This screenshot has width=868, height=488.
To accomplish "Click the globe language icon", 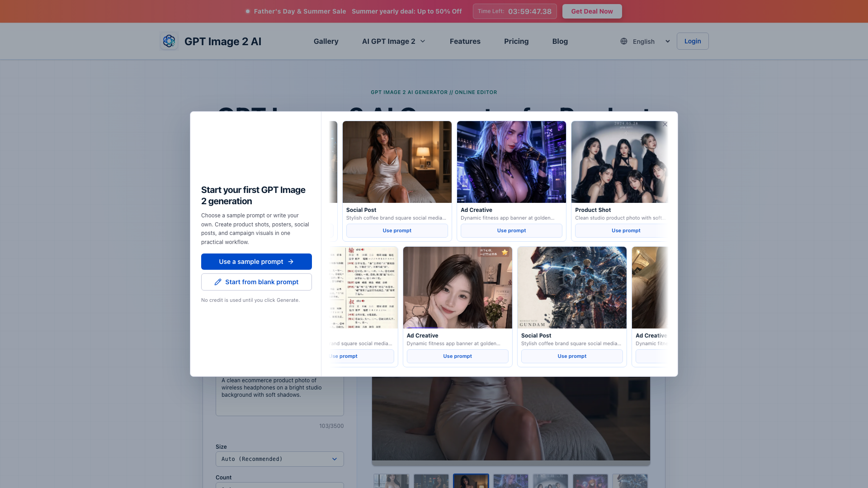I will pyautogui.click(x=624, y=41).
